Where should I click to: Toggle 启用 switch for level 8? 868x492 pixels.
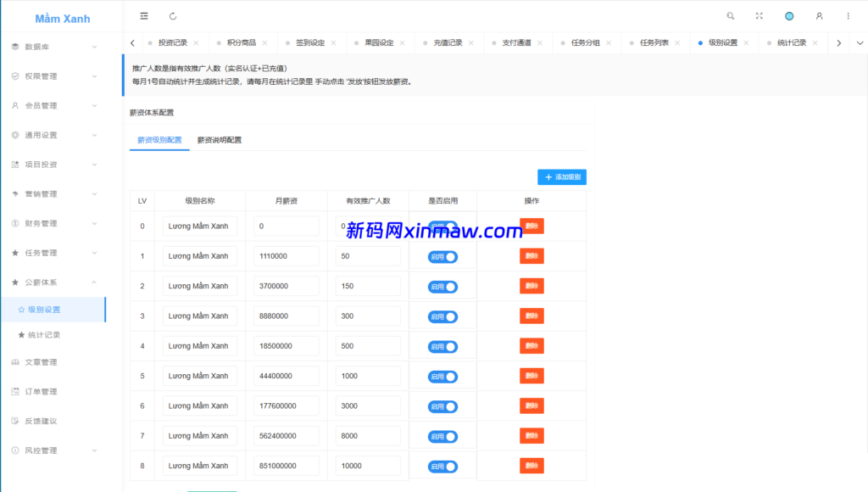442,466
